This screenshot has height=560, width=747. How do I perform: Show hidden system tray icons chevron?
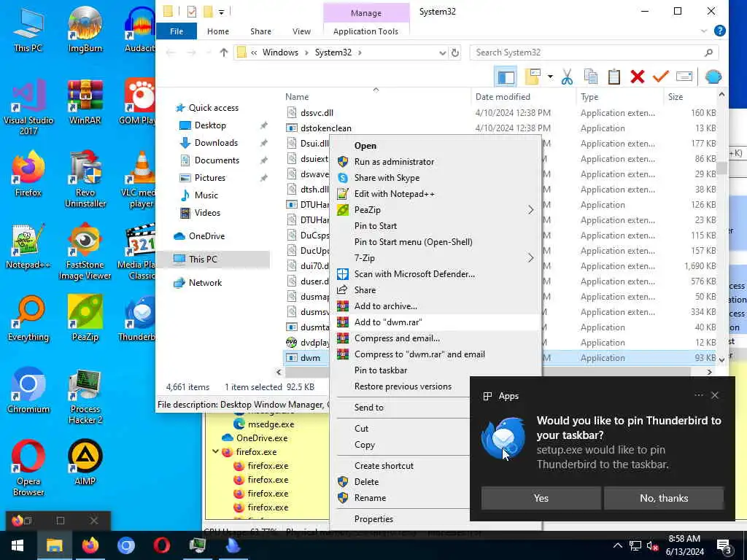point(617,545)
